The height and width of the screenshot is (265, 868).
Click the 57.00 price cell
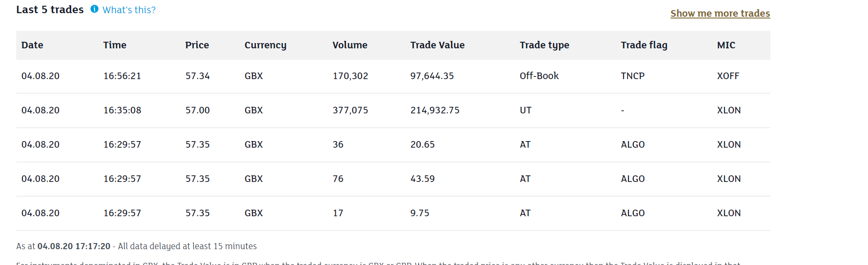click(197, 110)
